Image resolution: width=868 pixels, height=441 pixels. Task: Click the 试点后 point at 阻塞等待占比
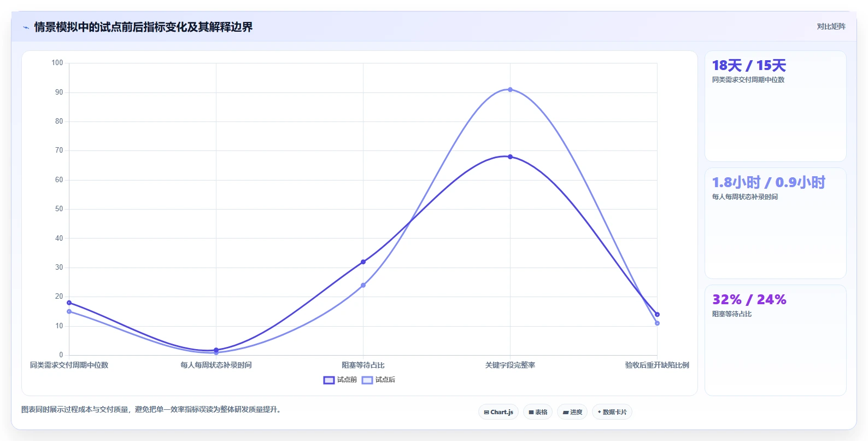(x=363, y=285)
